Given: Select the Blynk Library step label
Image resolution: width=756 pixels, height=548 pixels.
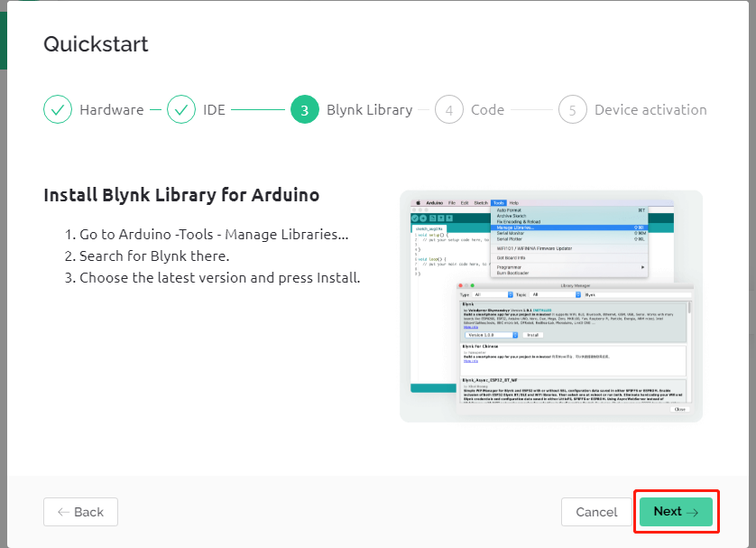Looking at the screenshot, I should point(370,110).
